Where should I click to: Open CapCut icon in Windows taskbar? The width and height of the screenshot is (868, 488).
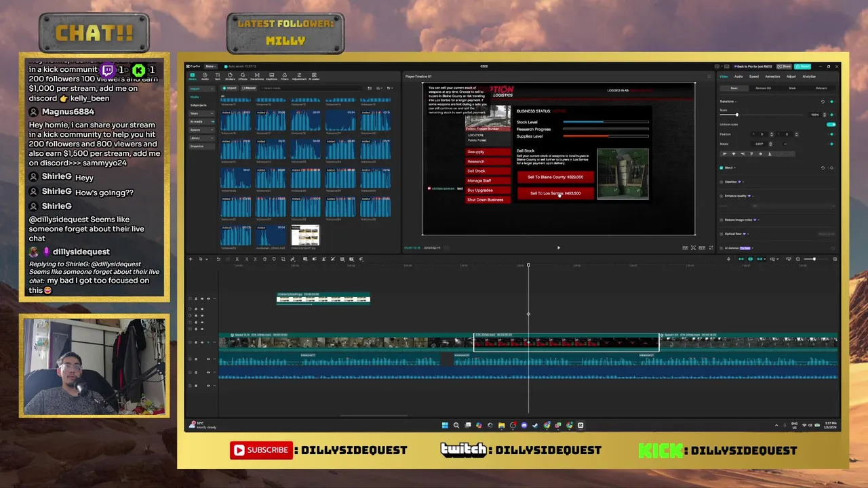(580, 425)
